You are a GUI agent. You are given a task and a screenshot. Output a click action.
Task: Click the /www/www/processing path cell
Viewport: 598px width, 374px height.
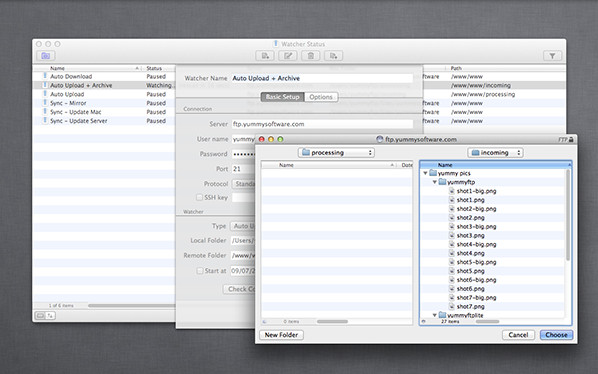pyautogui.click(x=483, y=94)
